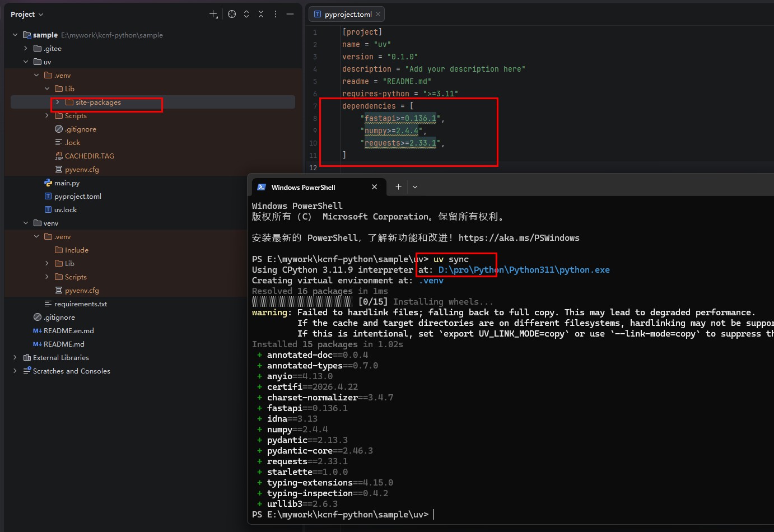Click the Expand All icon in Project header

[x=246, y=14]
